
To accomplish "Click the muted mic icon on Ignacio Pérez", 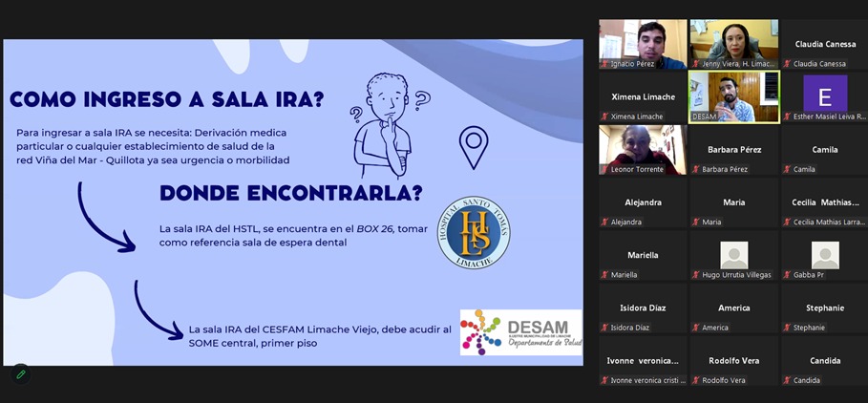I will [604, 64].
